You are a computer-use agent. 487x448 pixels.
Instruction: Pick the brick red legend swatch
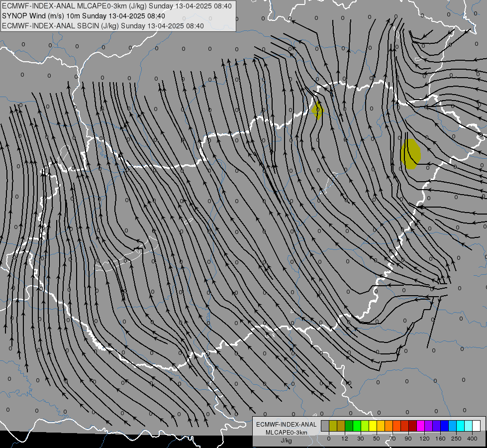click(405, 426)
